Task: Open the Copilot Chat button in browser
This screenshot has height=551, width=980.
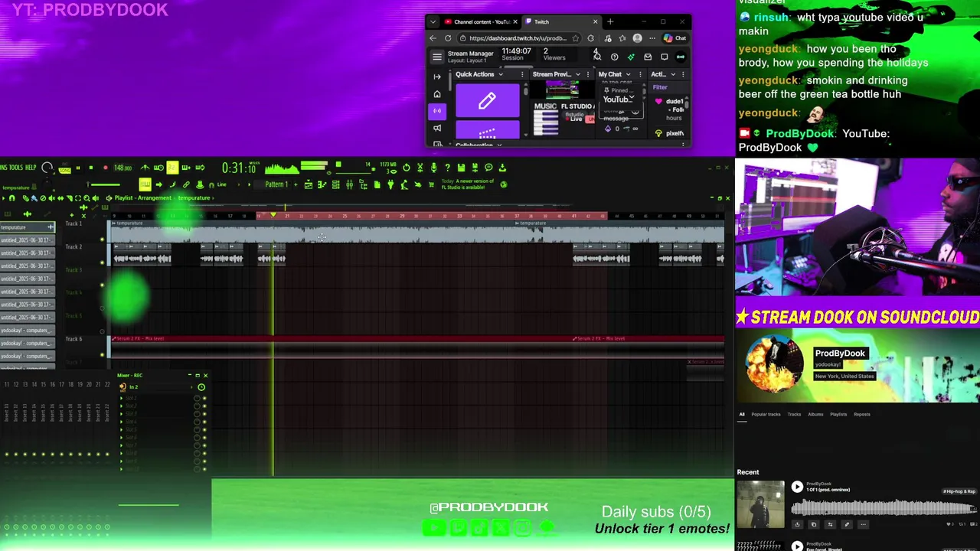Action: pyautogui.click(x=675, y=38)
